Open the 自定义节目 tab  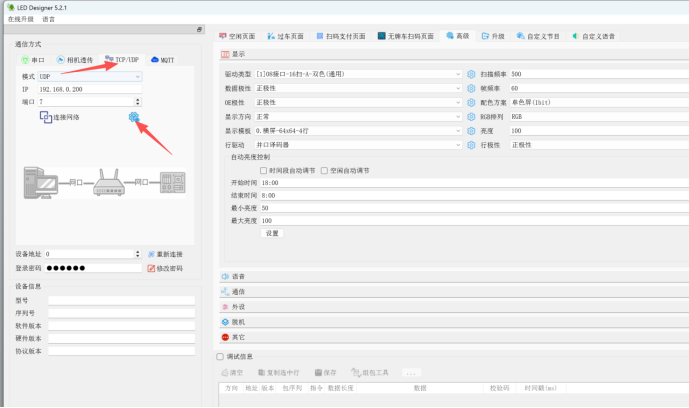[x=538, y=36]
